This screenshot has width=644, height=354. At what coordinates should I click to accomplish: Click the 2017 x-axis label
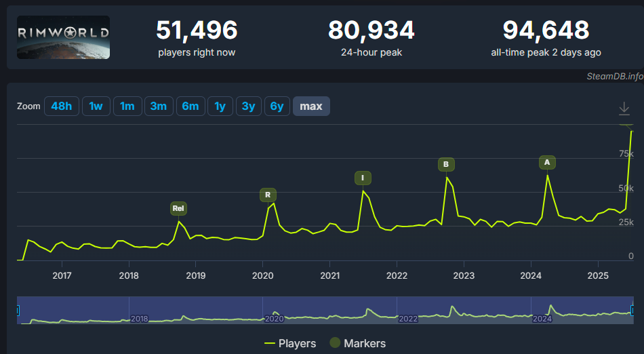tap(62, 275)
